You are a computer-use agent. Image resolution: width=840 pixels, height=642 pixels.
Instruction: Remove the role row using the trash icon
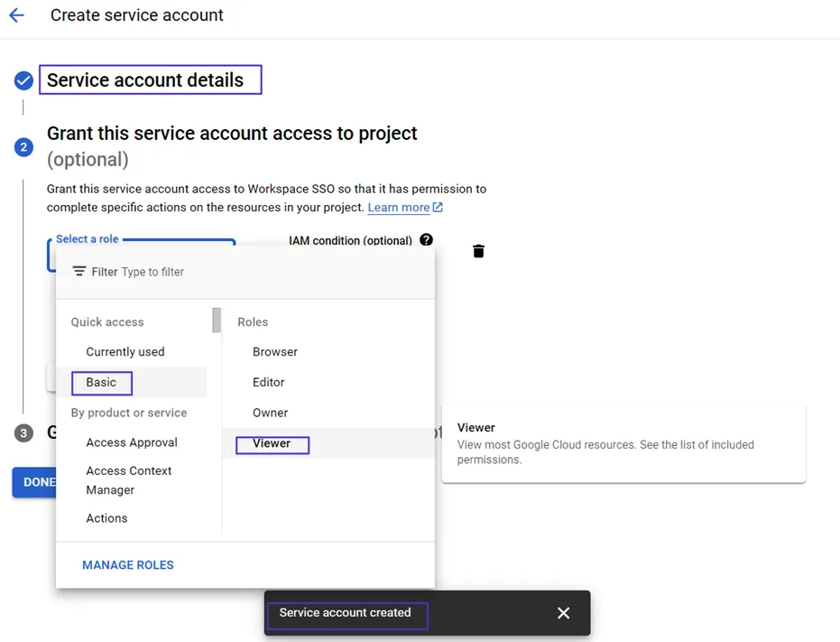point(478,251)
